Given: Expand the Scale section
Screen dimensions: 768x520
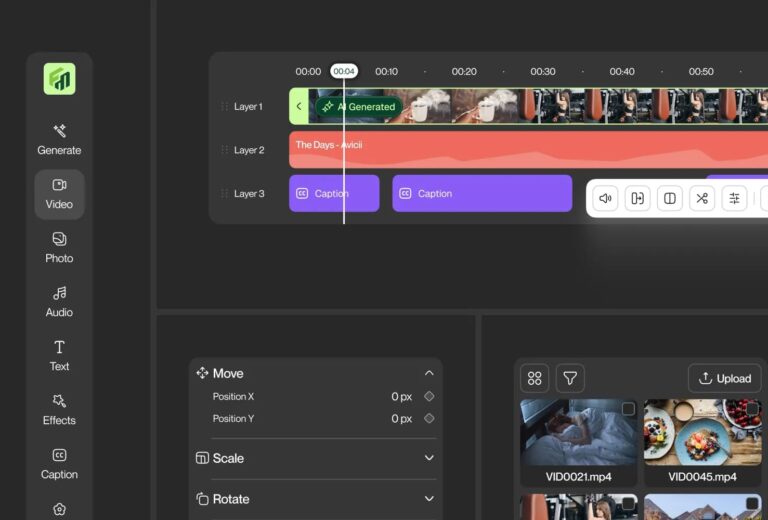Looking at the screenshot, I should tap(429, 458).
